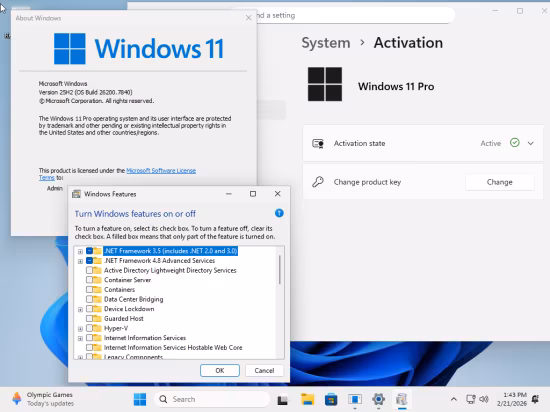Viewport: 550px width, 412px height.
Task: Enable Active Directory Lightweight Directory Services
Action: pos(89,270)
